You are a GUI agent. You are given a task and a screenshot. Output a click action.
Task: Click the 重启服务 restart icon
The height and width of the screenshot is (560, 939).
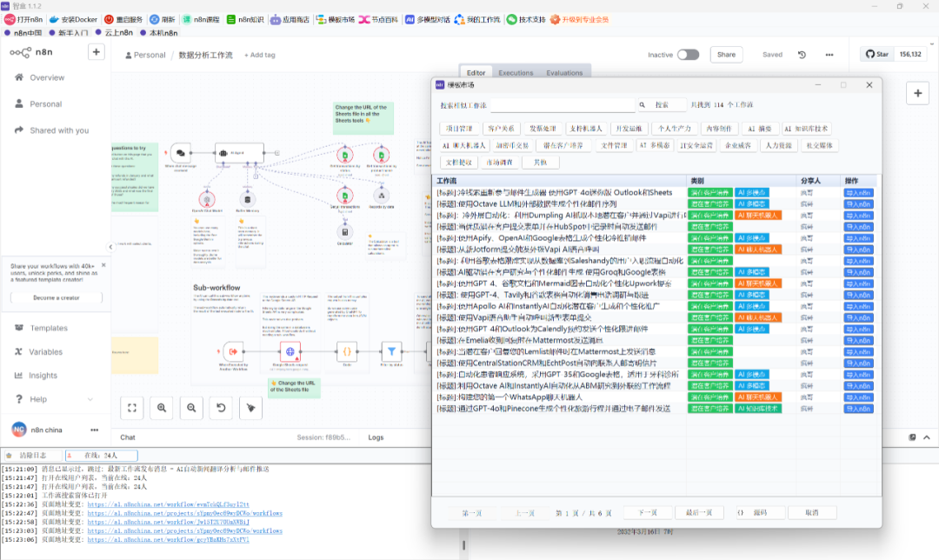[x=109, y=19]
